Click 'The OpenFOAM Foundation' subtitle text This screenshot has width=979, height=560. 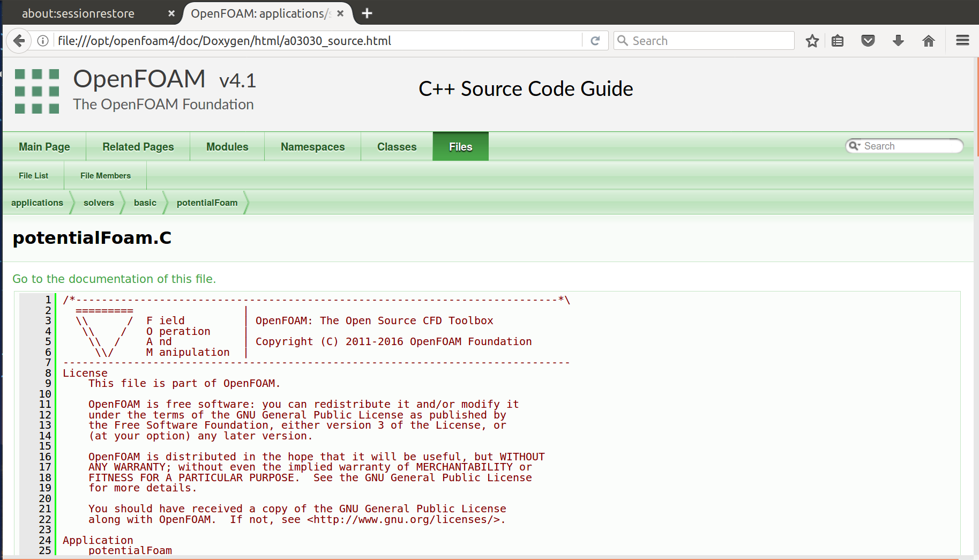tap(163, 104)
